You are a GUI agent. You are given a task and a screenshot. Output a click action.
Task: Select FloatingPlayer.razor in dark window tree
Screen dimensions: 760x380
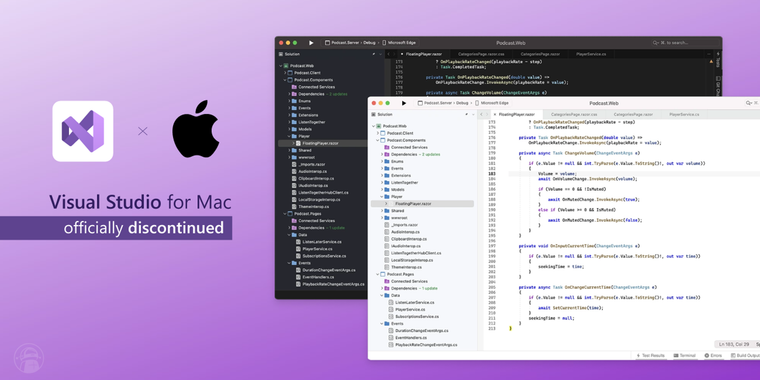point(320,143)
